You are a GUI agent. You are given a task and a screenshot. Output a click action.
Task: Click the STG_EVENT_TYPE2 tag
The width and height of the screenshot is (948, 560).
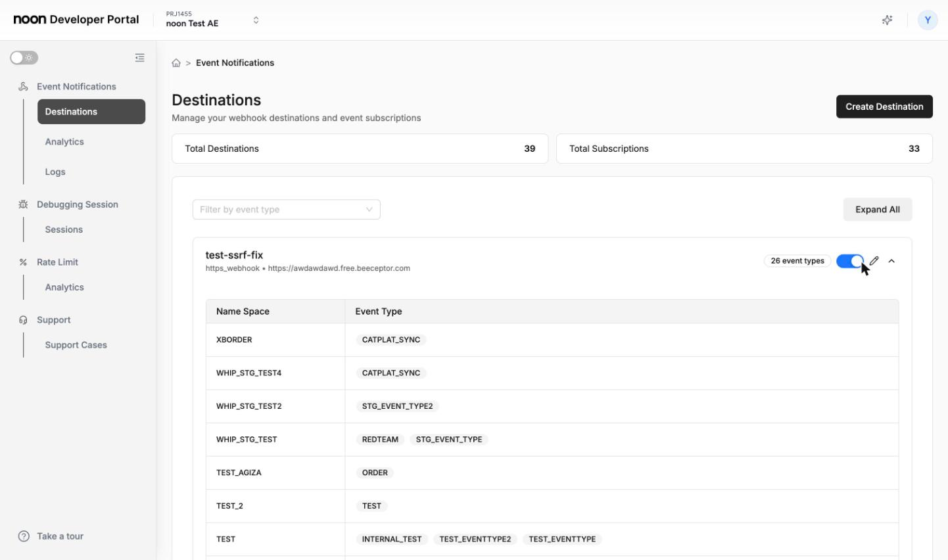[x=397, y=406]
